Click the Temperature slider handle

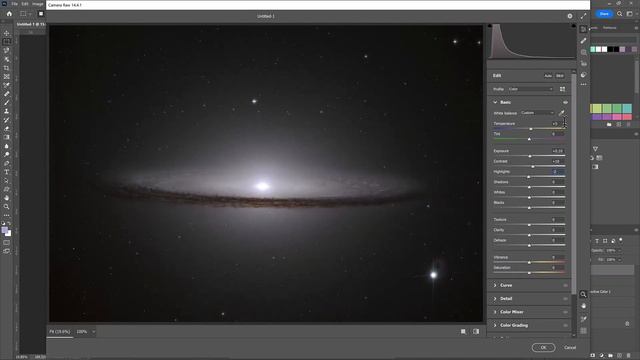pyautogui.click(x=531, y=129)
